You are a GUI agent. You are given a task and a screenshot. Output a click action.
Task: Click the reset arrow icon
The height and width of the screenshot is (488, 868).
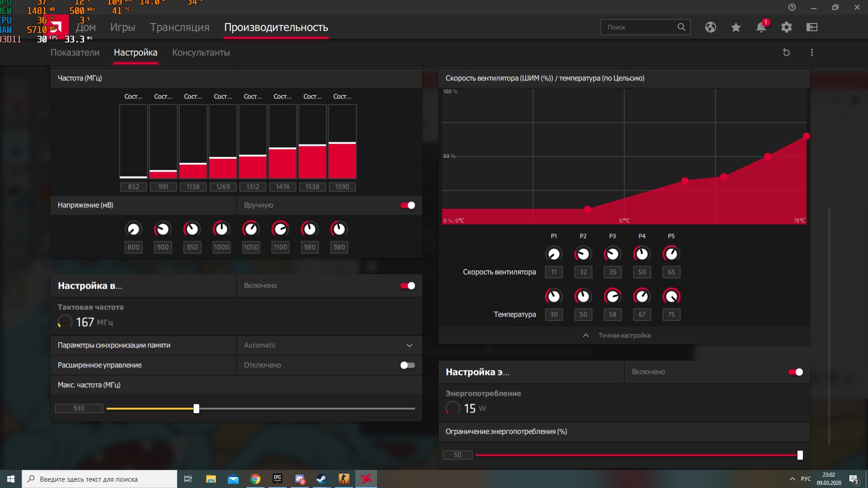pyautogui.click(x=786, y=52)
